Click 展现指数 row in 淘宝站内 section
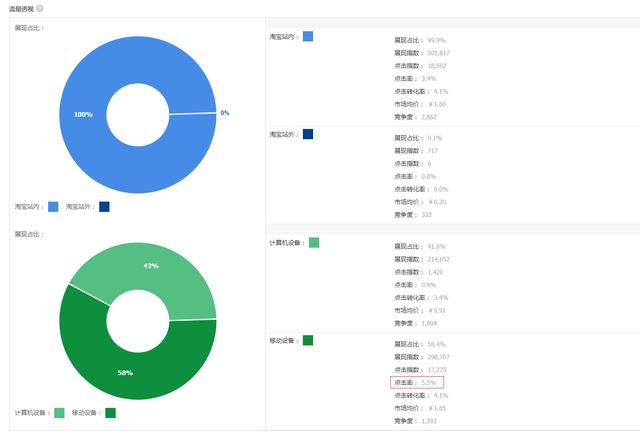The height and width of the screenshot is (435, 640). (x=422, y=53)
